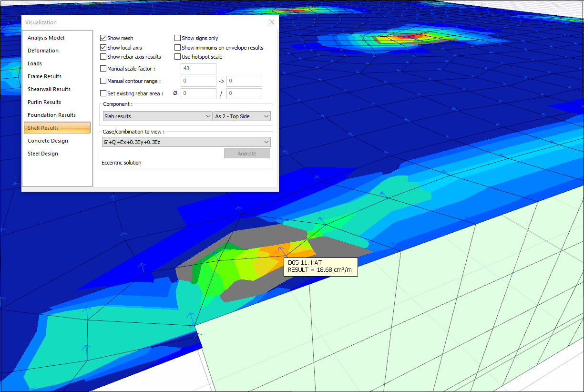The width and height of the screenshot is (584, 392).
Task: Open the Slab results component dropdown
Action: [x=157, y=116]
